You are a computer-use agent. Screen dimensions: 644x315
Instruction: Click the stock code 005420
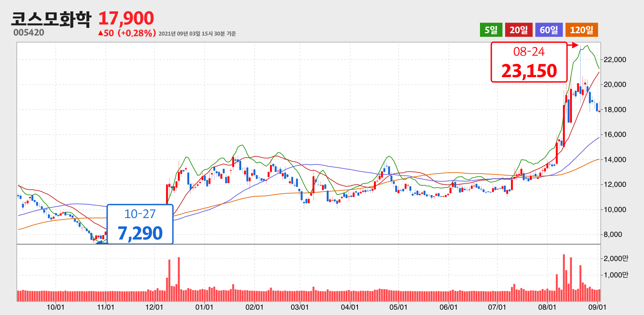[x=29, y=33]
